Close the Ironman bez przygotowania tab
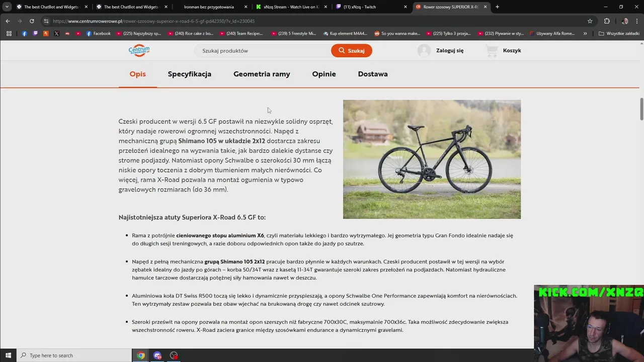The width and height of the screenshot is (644, 362). pos(246,7)
